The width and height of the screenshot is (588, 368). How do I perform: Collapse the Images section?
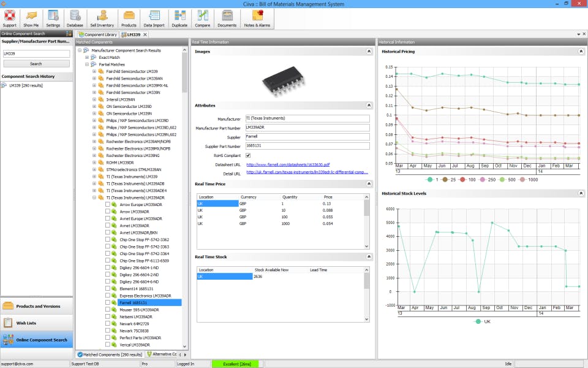point(369,52)
